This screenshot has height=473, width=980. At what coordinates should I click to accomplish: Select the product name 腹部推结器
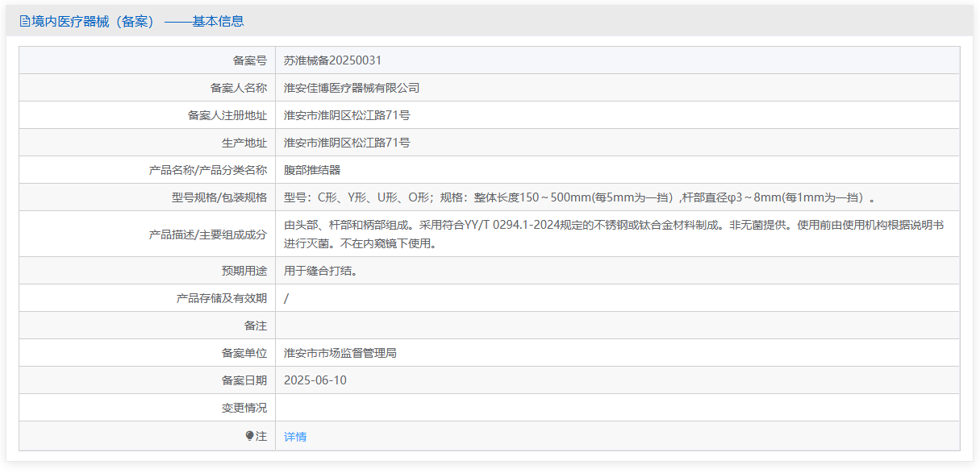pyautogui.click(x=312, y=170)
